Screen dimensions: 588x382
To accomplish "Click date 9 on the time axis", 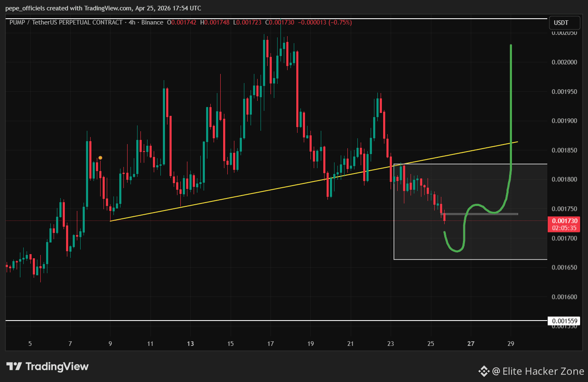I will [x=110, y=344].
